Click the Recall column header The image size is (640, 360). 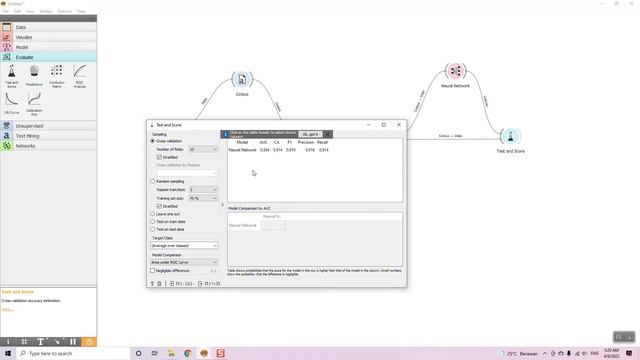coord(322,142)
